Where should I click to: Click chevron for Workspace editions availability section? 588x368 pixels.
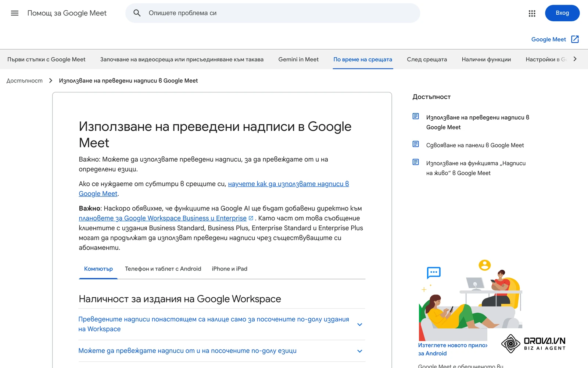(x=360, y=325)
